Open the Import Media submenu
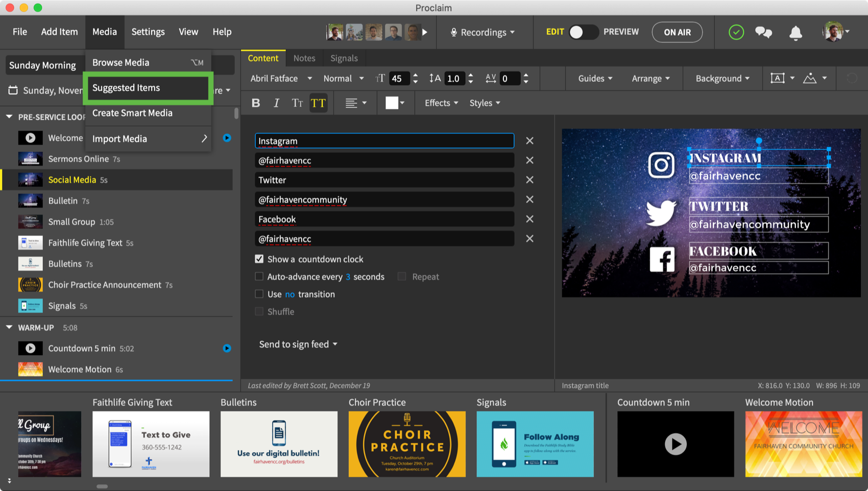This screenshot has width=868, height=491. pyautogui.click(x=148, y=138)
